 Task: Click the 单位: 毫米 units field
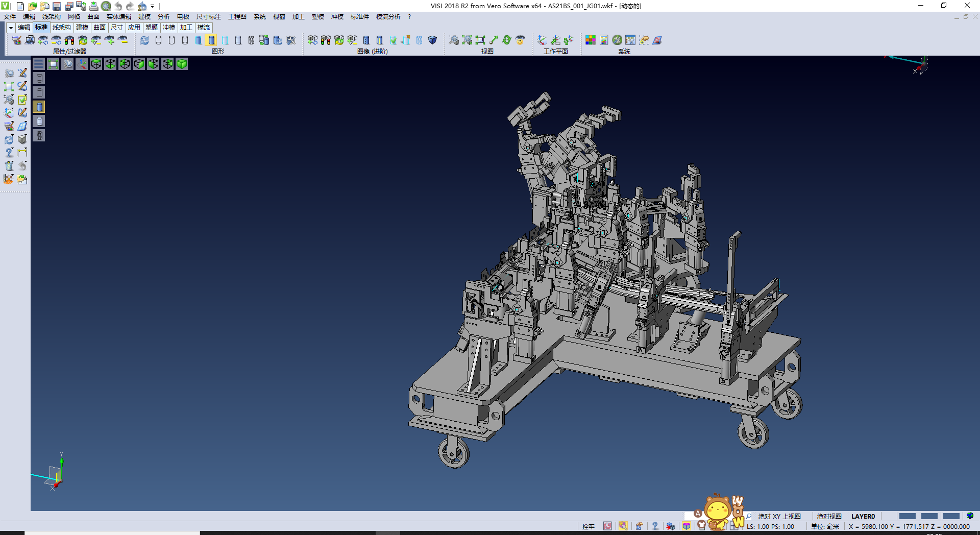pos(825,526)
